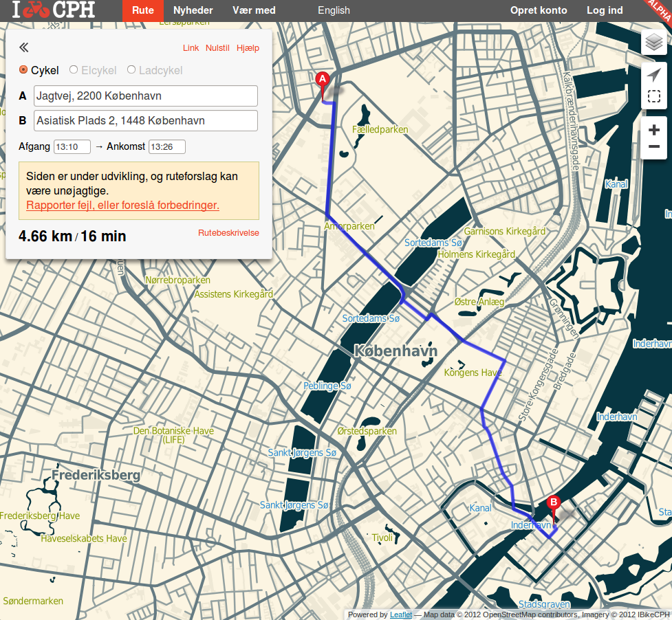Zoom in with the plus button
This screenshot has width=672, height=620.
654,129
